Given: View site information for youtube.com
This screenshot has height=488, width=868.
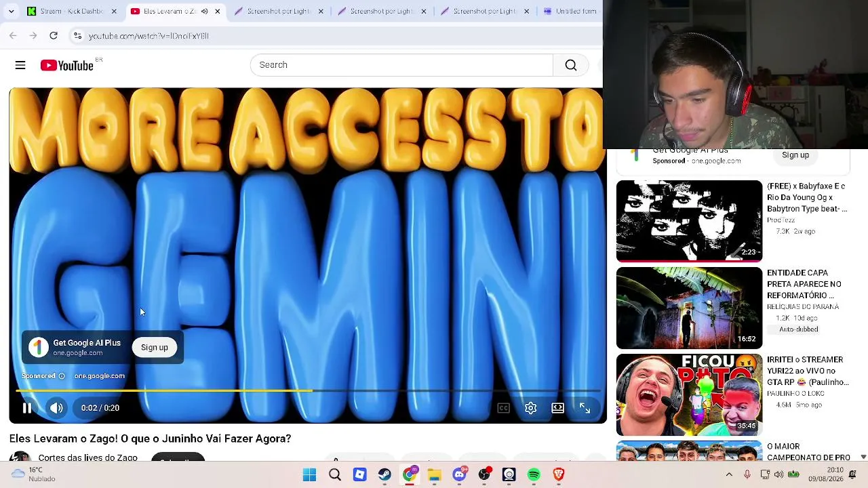Looking at the screenshot, I should click(78, 36).
